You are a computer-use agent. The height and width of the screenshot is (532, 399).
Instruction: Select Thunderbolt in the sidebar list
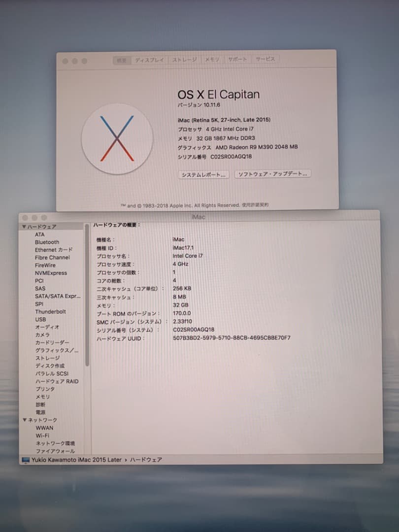(x=50, y=312)
